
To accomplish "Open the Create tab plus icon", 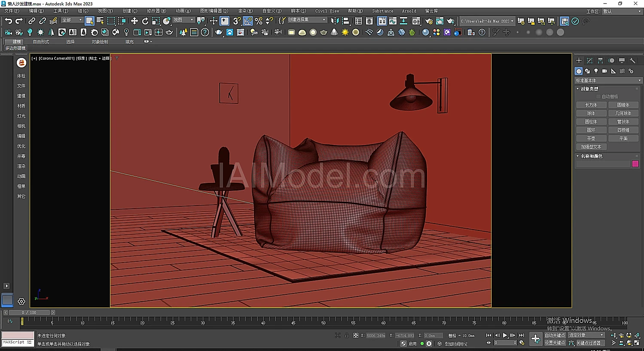I will (579, 61).
